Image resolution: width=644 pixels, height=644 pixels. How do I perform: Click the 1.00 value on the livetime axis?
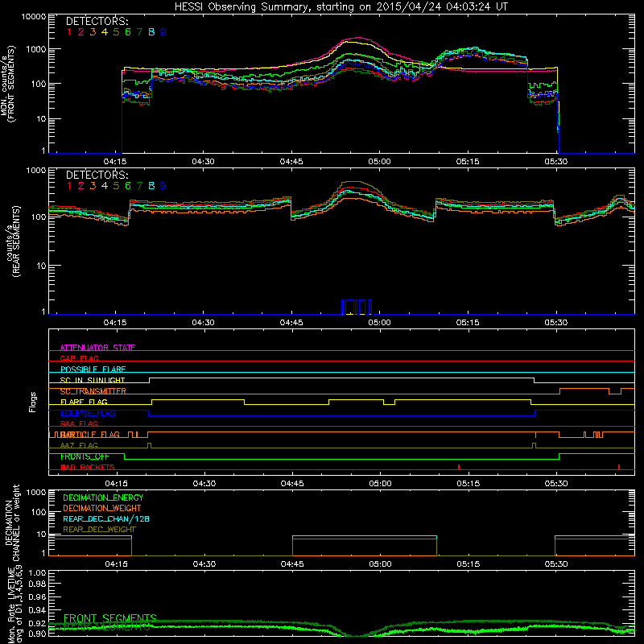click(x=37, y=572)
